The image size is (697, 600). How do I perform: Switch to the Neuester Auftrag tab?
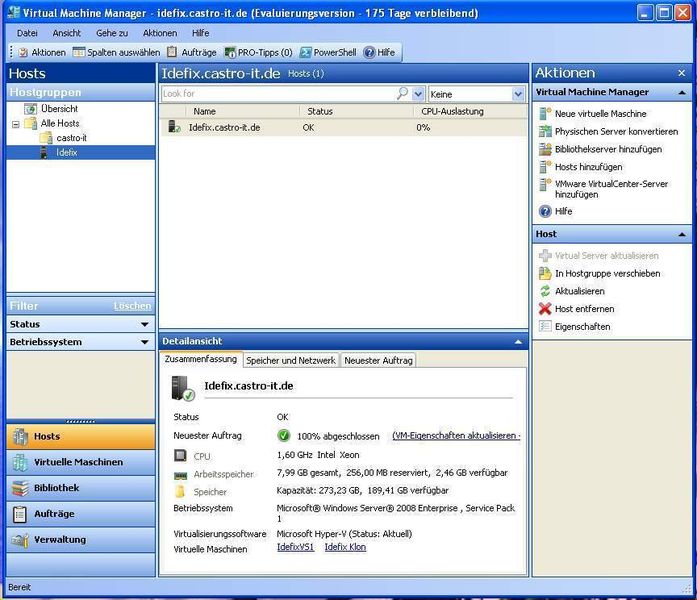[378, 360]
